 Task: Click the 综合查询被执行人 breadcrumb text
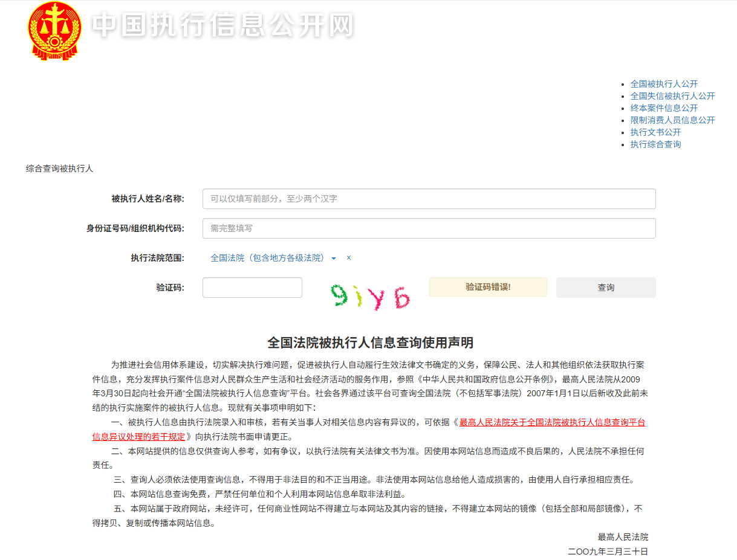click(60, 169)
